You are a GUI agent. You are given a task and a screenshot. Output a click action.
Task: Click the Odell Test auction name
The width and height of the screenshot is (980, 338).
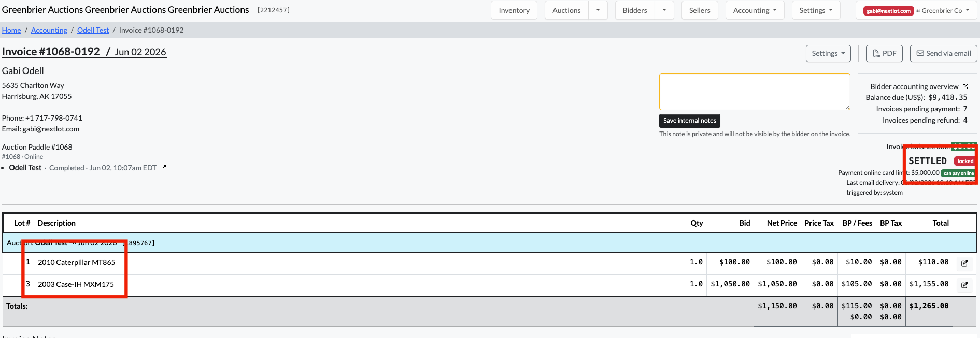(x=25, y=168)
